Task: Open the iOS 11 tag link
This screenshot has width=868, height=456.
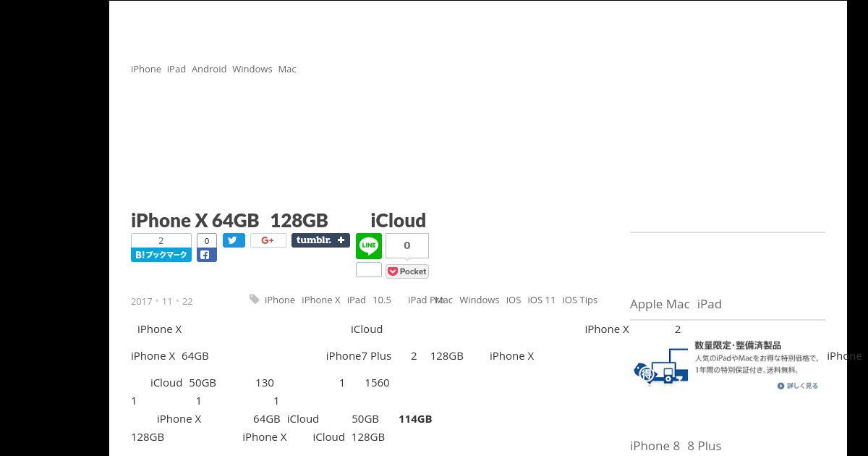Action: click(541, 300)
